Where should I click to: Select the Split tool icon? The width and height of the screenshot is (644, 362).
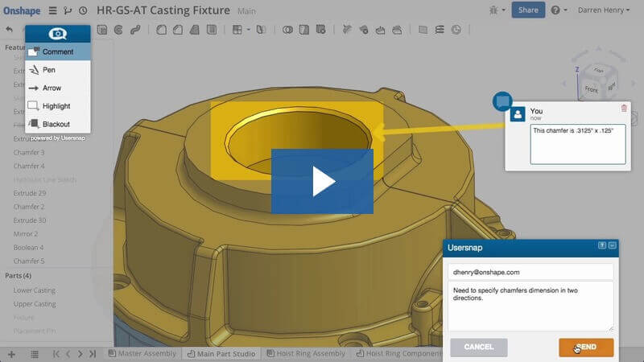click(304, 30)
